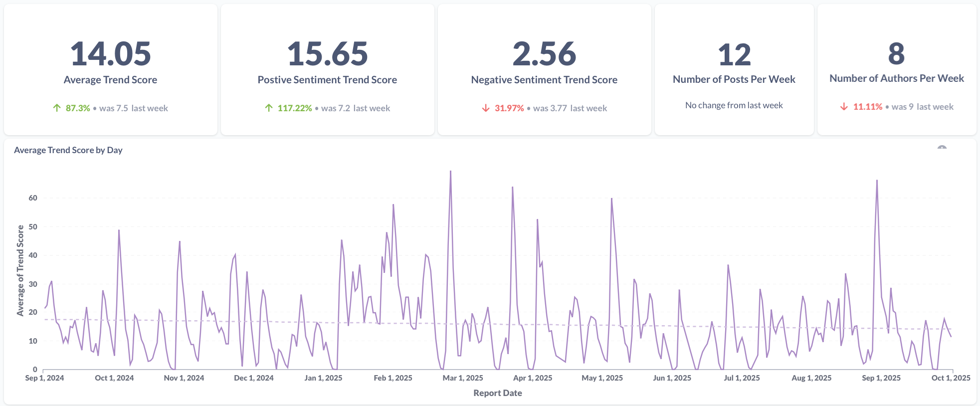Viewport: 980px width, 406px height.
Task: Select the 2.56 metric value
Action: click(x=544, y=54)
